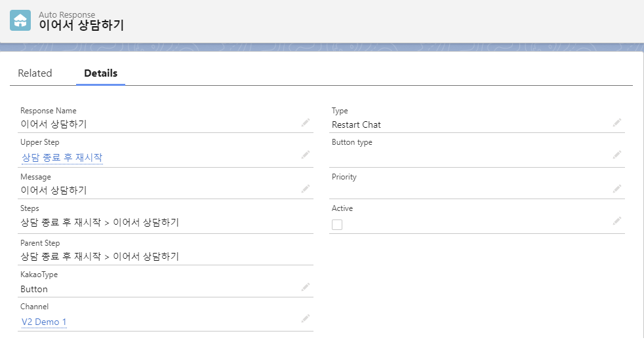Click edit pencil beside Active field
The image size is (644, 361).
click(x=616, y=221)
